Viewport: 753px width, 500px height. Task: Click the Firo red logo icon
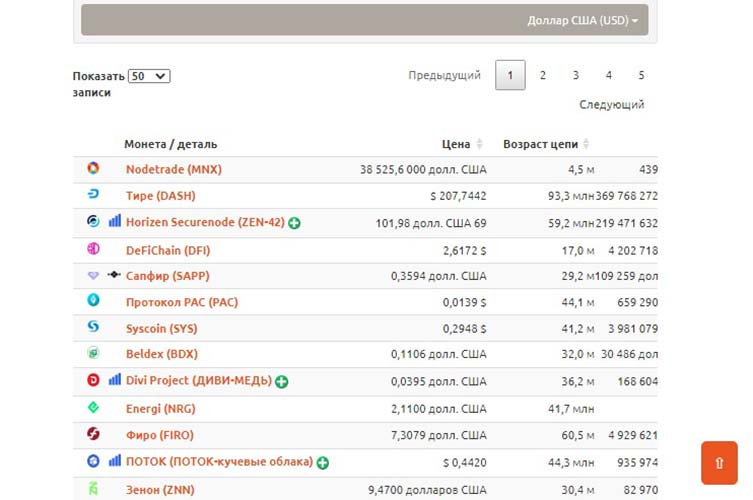coord(93,434)
